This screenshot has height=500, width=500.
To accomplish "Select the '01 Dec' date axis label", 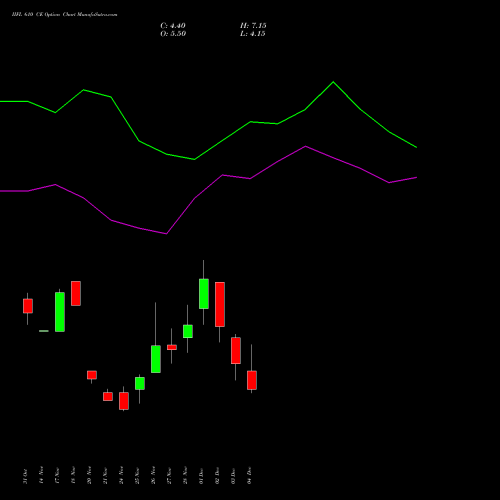I will pyautogui.click(x=201, y=476).
